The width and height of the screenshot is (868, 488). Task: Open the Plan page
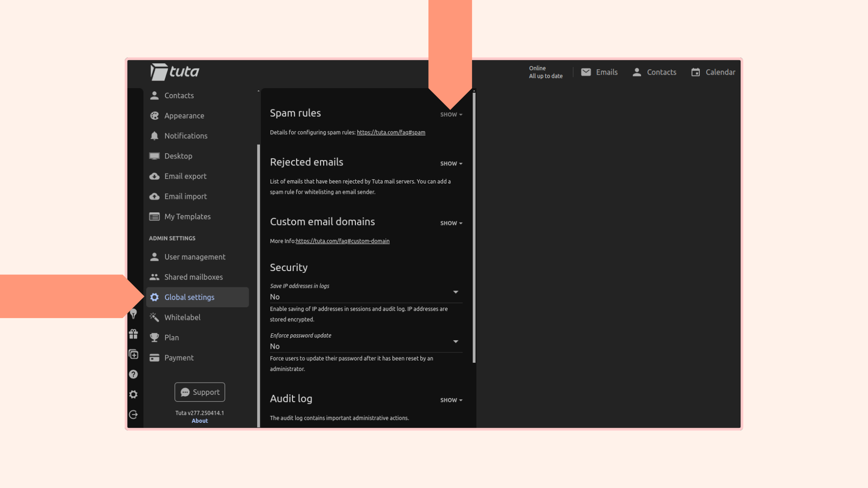(197, 338)
